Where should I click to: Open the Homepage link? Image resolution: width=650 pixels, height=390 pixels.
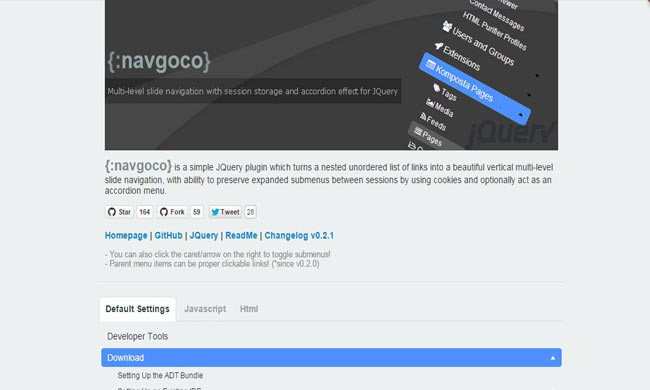point(126,235)
